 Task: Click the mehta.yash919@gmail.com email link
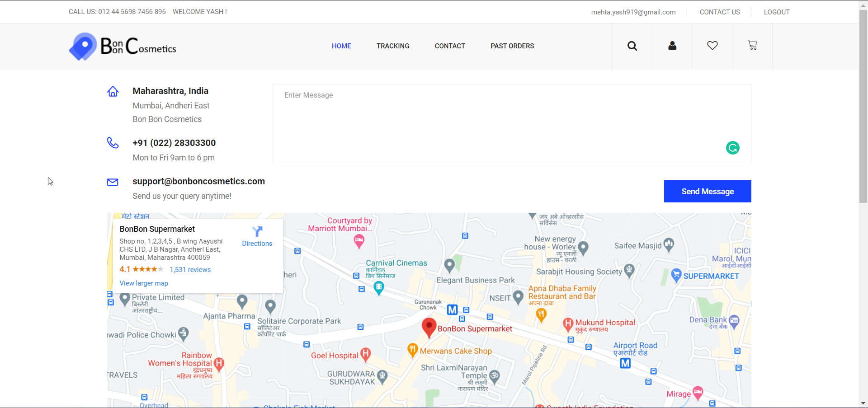(633, 12)
